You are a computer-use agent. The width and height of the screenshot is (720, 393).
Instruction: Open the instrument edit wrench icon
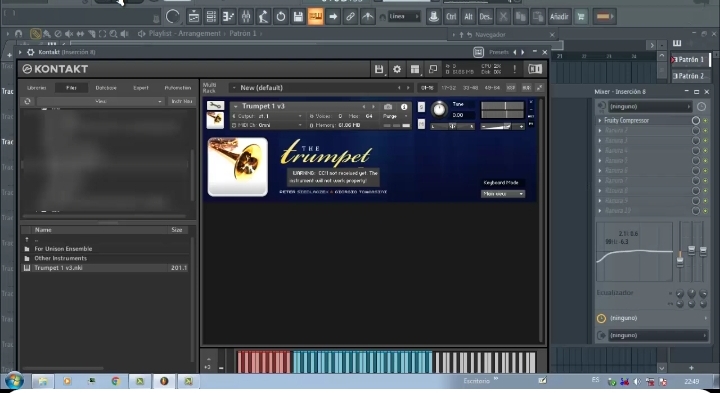pos(215,106)
